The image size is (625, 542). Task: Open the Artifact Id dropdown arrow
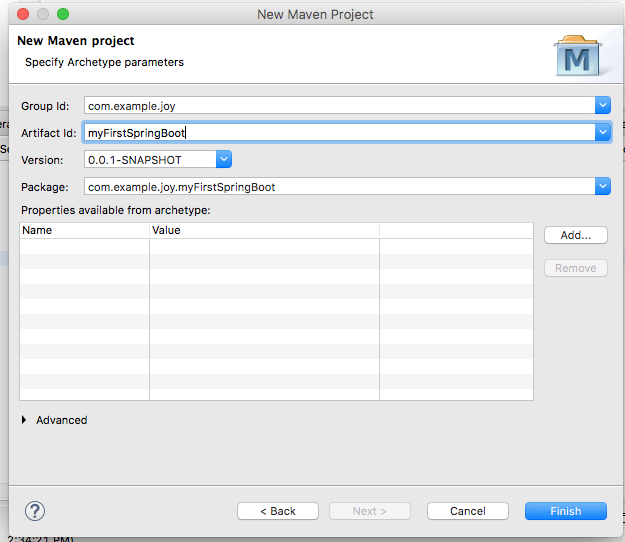(602, 132)
